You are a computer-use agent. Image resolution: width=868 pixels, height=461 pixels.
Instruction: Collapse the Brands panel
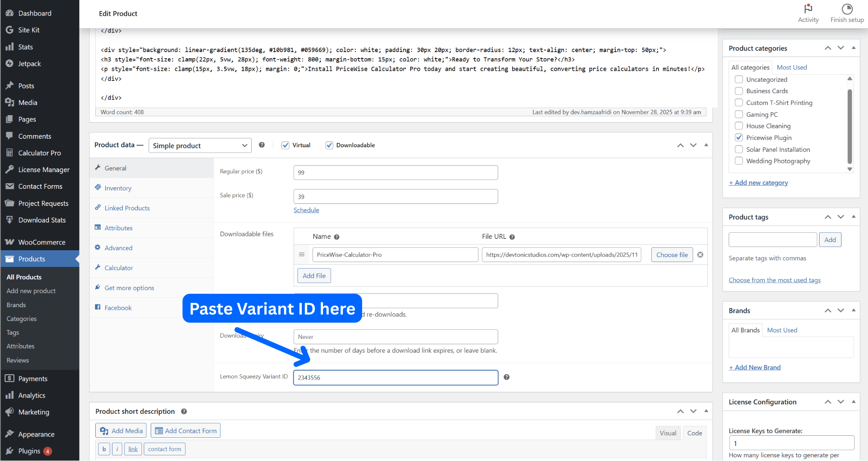pos(853,310)
